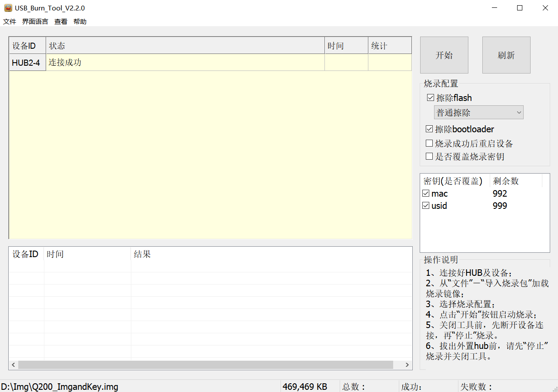
Task: Uncheck the usid key overwrite checkbox
Action: coord(425,205)
